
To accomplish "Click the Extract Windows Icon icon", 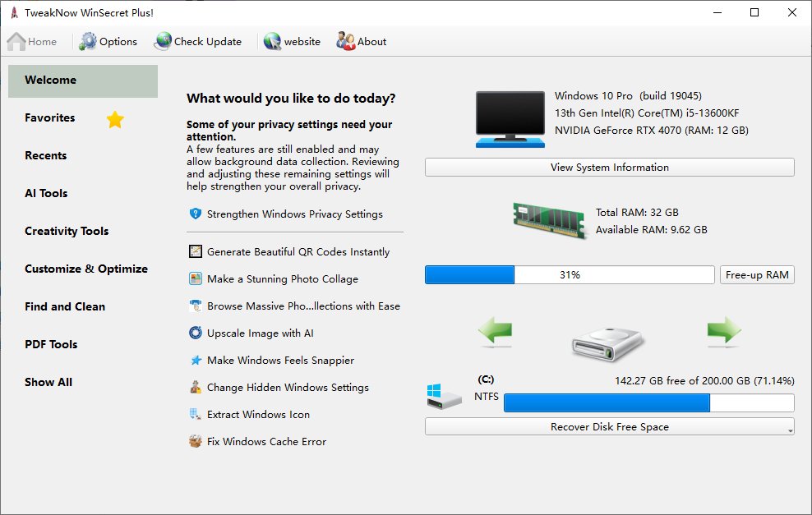I will coord(196,414).
